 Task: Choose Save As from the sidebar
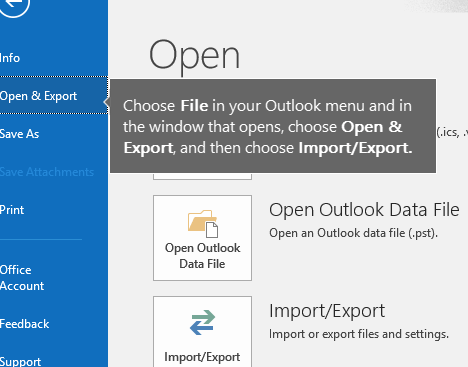(x=19, y=134)
